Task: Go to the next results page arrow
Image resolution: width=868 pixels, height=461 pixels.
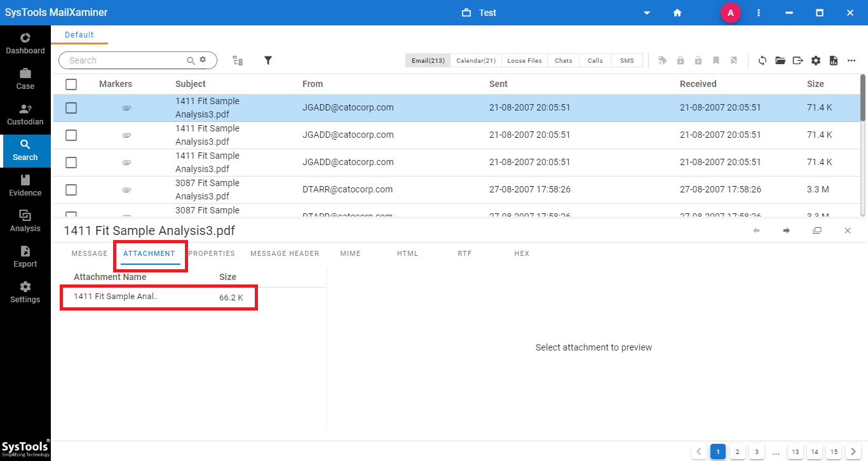Action: click(x=853, y=452)
